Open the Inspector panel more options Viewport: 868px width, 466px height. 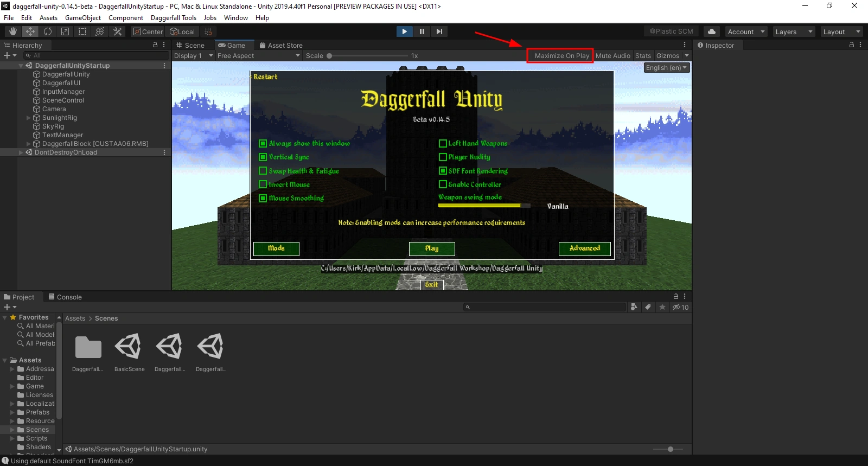(860, 45)
